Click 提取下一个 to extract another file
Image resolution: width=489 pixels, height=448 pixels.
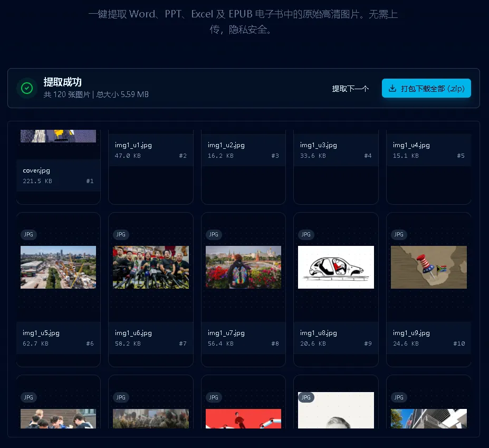[x=350, y=89]
